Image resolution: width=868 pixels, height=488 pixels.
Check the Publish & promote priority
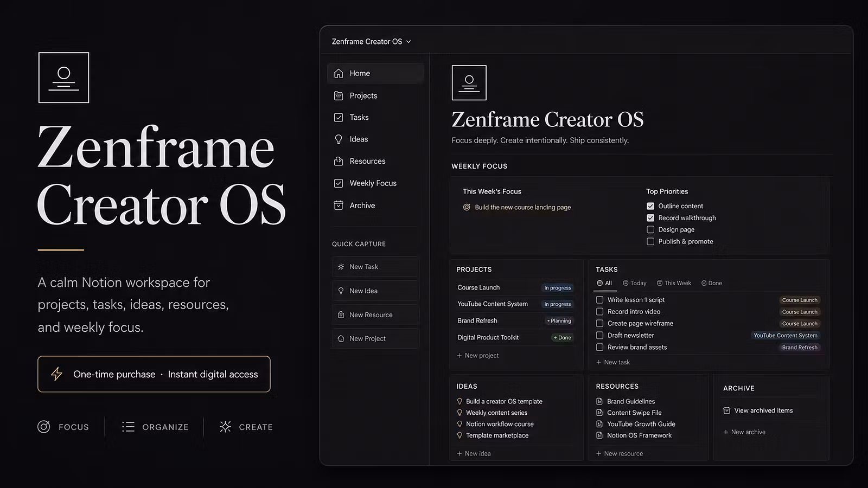[x=650, y=242]
